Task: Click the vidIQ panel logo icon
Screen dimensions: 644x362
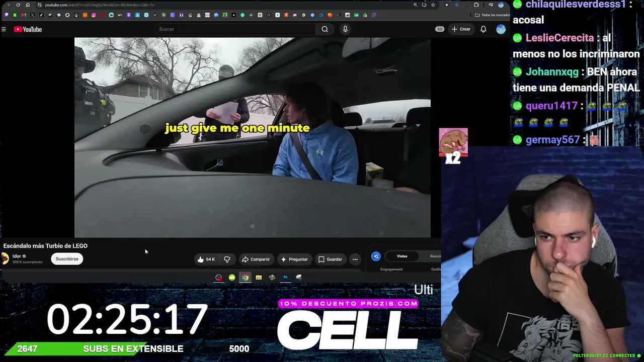Action: pyautogui.click(x=376, y=256)
